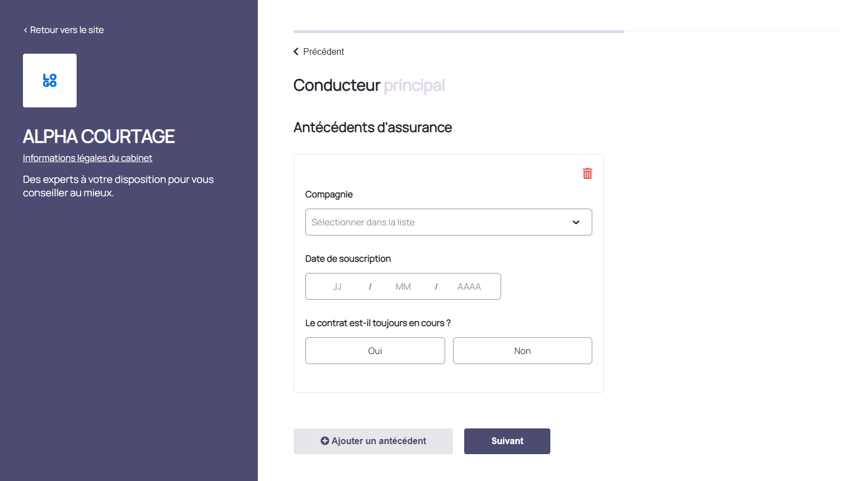The image size is (868, 481).
Task: Click the Alpha Courtage logo image
Action: coord(50,81)
